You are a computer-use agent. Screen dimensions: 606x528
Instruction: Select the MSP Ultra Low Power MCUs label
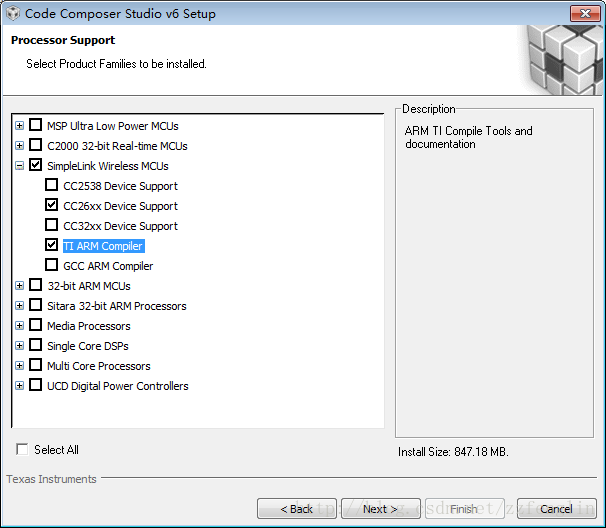click(x=113, y=126)
